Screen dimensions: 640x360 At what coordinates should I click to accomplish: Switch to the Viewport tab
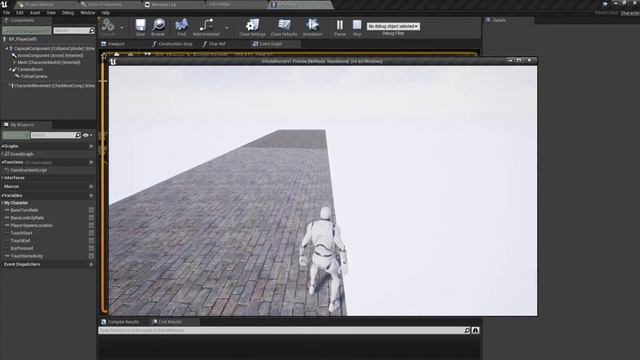tap(116, 44)
